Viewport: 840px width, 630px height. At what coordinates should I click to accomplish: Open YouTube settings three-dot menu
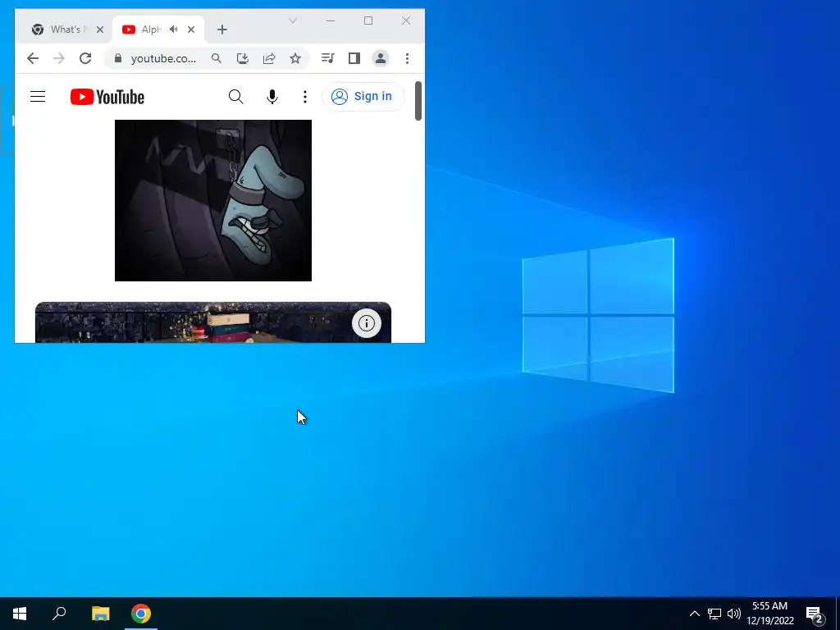(x=305, y=97)
